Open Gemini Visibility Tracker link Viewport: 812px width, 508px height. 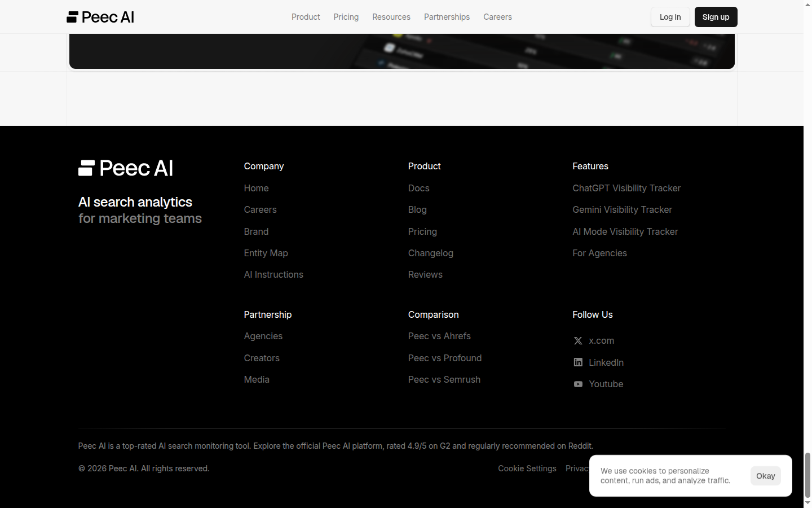click(x=622, y=209)
